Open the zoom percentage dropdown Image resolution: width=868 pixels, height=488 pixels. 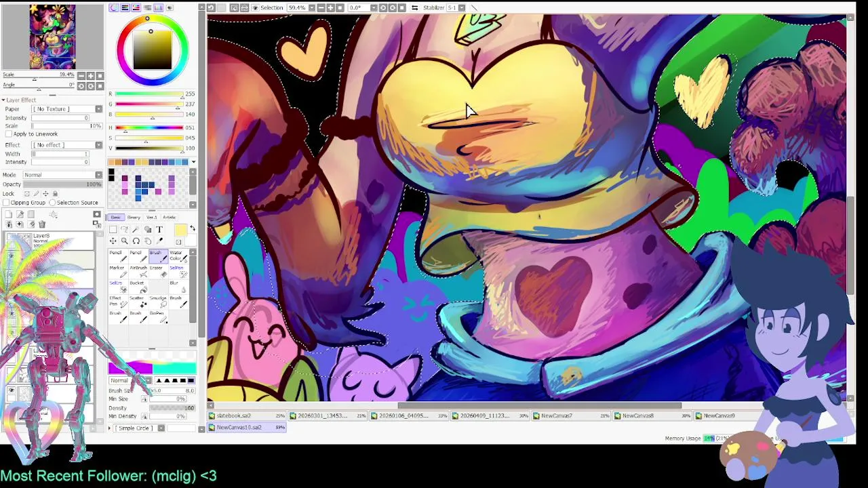click(x=312, y=8)
